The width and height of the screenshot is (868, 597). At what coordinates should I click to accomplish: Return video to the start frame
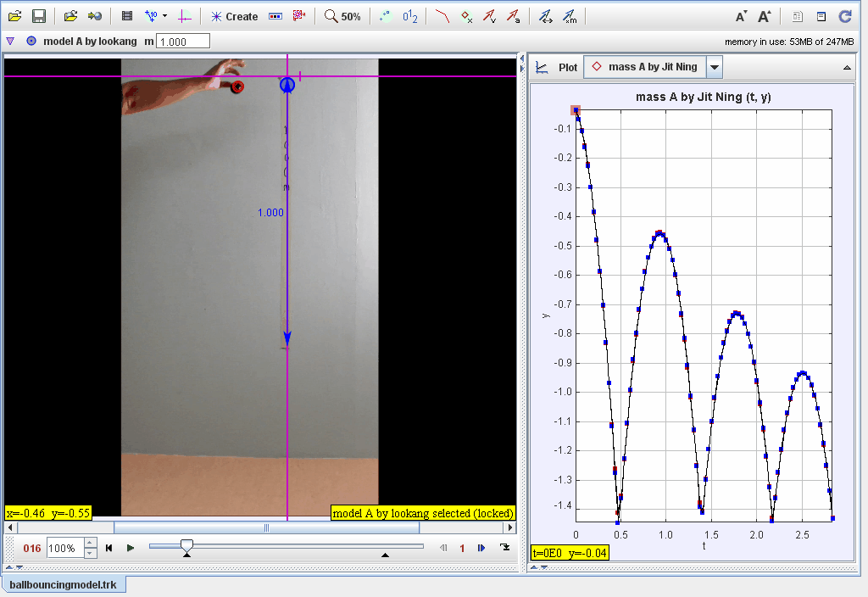click(x=109, y=548)
